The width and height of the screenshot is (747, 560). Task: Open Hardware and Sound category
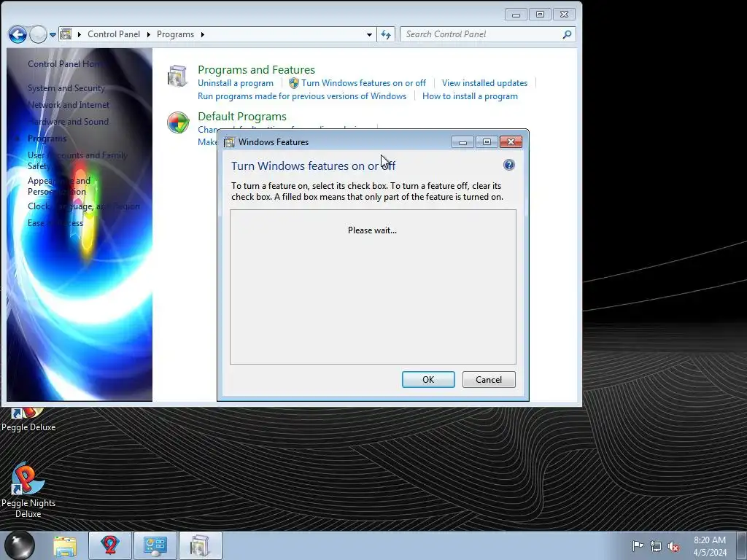[x=68, y=122]
